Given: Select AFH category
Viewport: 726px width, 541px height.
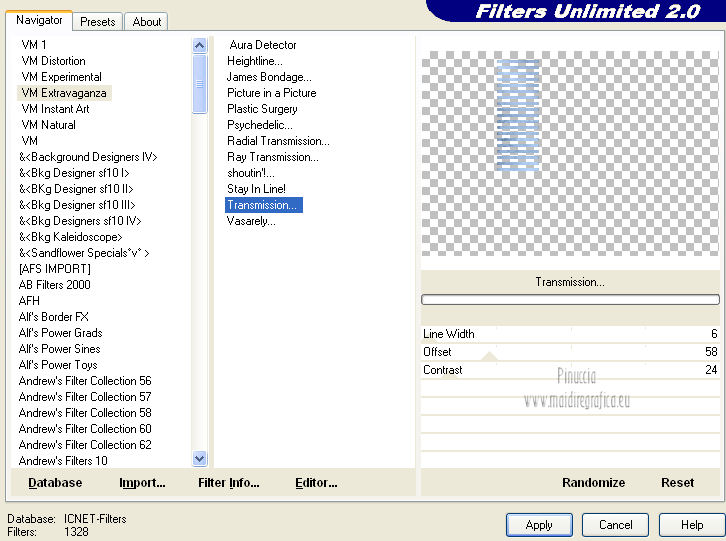Looking at the screenshot, I should click(29, 301).
